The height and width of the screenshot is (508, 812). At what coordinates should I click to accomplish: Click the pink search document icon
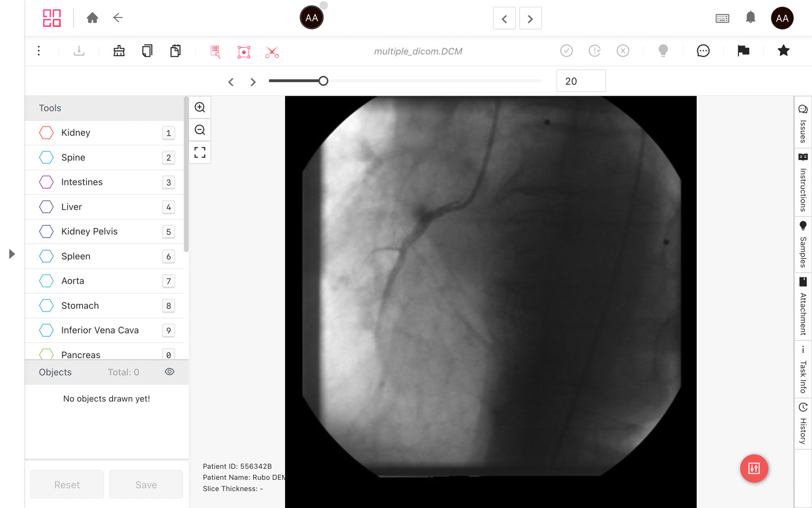(215, 51)
